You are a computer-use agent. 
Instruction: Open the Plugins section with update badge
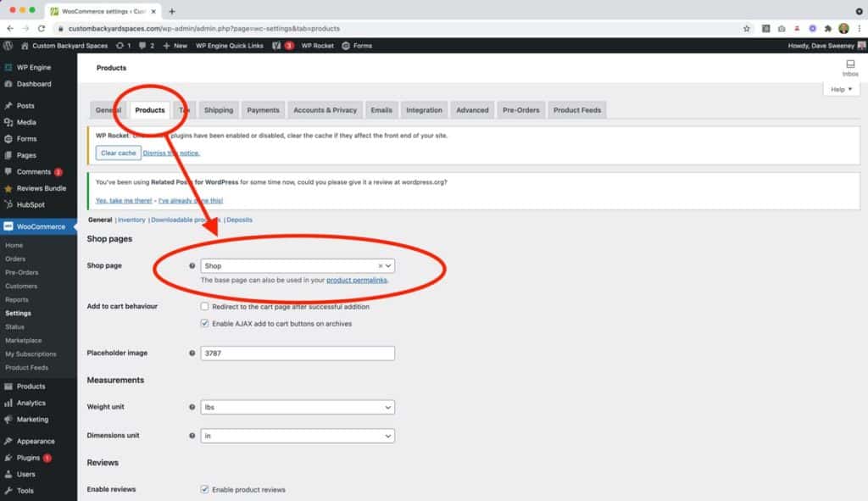(30, 457)
